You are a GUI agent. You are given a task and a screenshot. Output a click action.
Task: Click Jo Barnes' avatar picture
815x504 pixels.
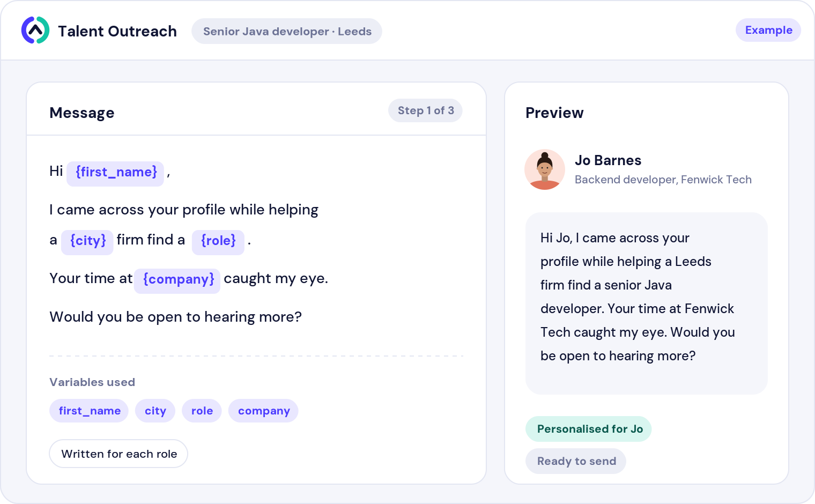(545, 169)
